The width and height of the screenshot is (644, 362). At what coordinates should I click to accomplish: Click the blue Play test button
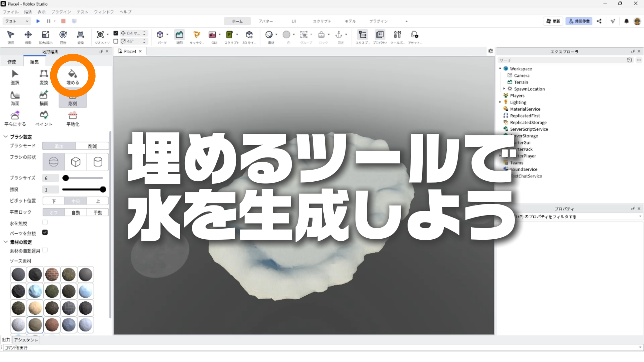[x=38, y=21]
